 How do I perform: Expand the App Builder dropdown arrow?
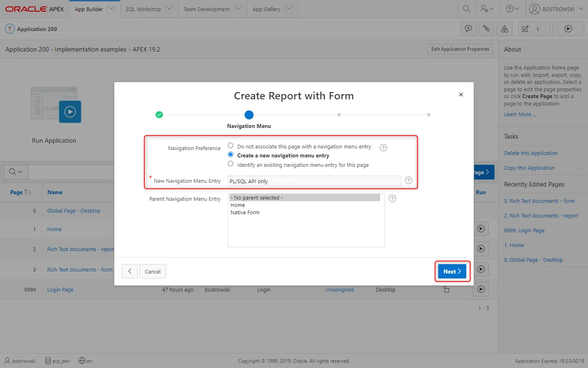[111, 9]
